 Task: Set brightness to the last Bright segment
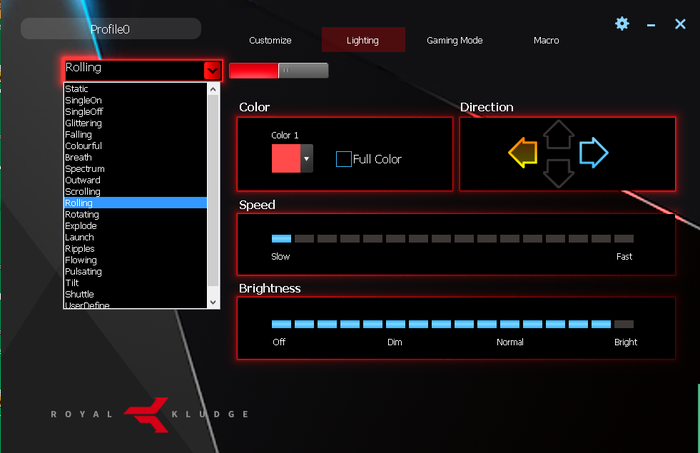624,324
